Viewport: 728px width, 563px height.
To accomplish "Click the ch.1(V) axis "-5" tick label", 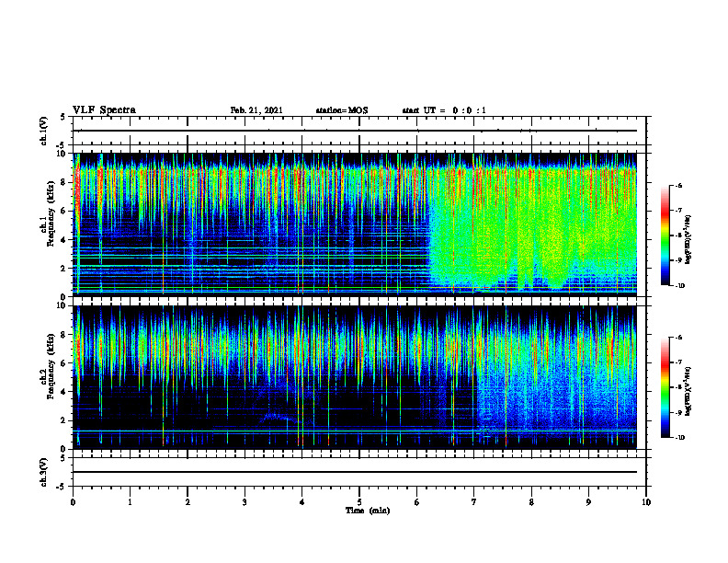I will [x=61, y=145].
